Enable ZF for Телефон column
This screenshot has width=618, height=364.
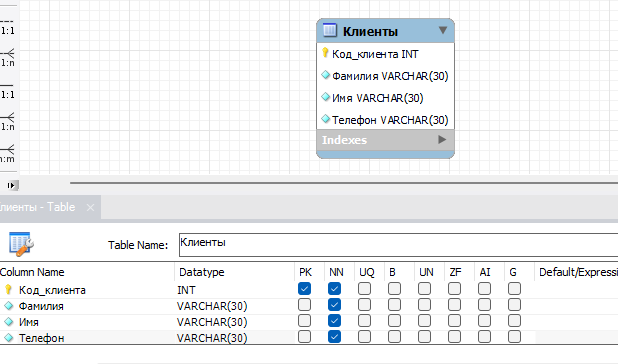pyautogui.click(x=454, y=336)
